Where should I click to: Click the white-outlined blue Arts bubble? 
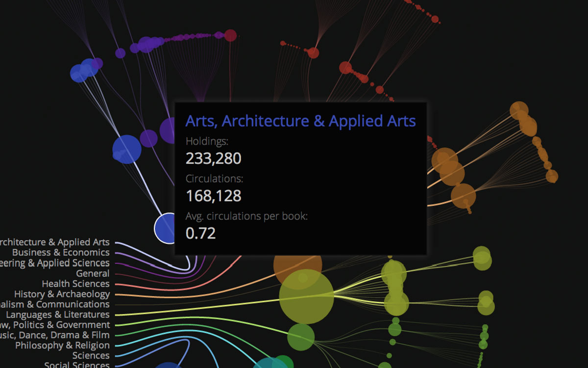(x=166, y=228)
